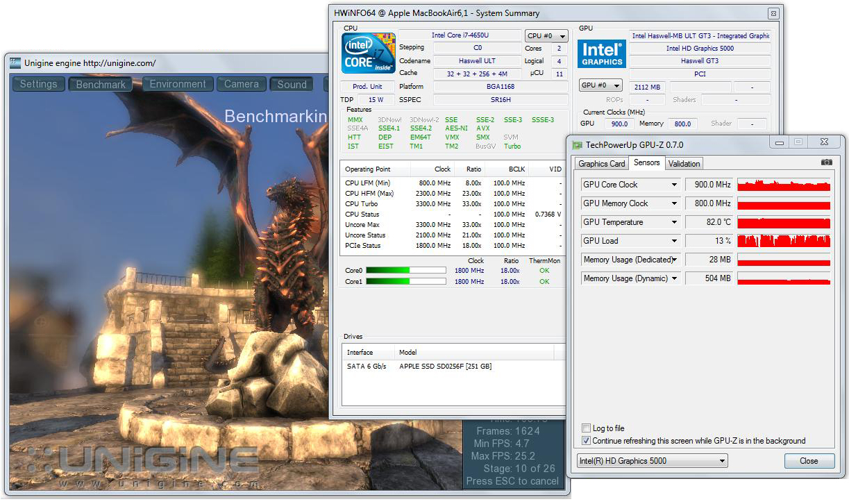849x504 pixels.
Task: Open the Camera menu in Unigine
Action: click(x=242, y=84)
